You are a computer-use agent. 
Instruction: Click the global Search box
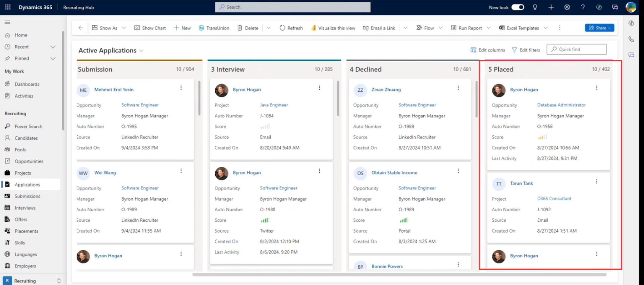click(x=293, y=7)
